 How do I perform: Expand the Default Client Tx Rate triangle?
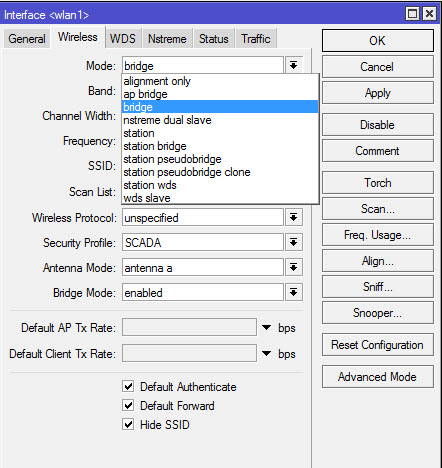[266, 353]
